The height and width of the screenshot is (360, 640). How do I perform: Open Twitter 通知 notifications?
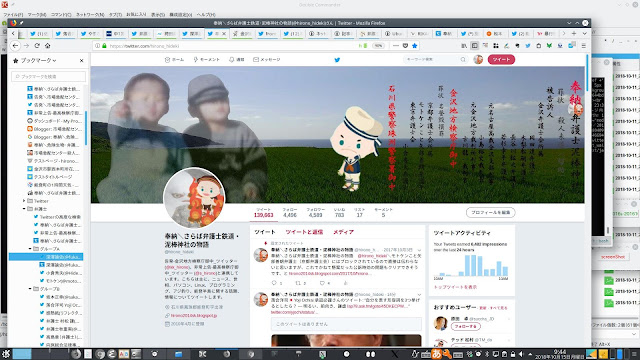click(x=236, y=60)
